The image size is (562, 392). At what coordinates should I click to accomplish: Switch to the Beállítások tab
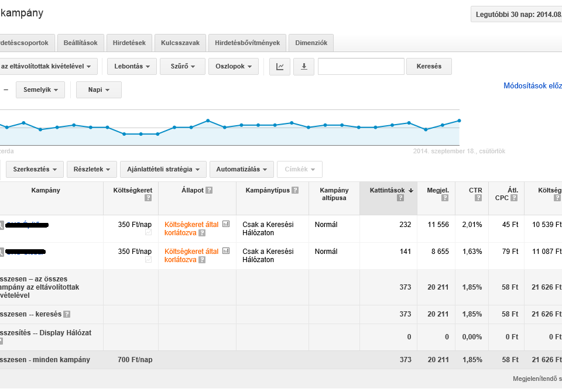(x=81, y=43)
